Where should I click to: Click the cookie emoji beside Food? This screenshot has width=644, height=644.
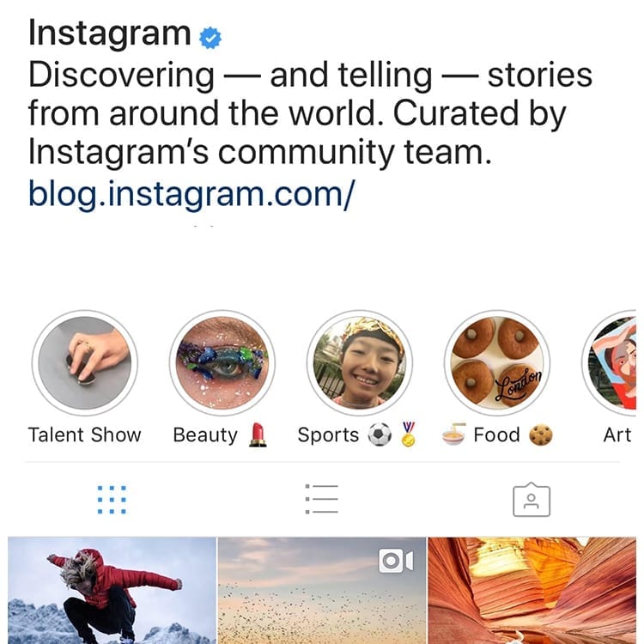(x=540, y=435)
